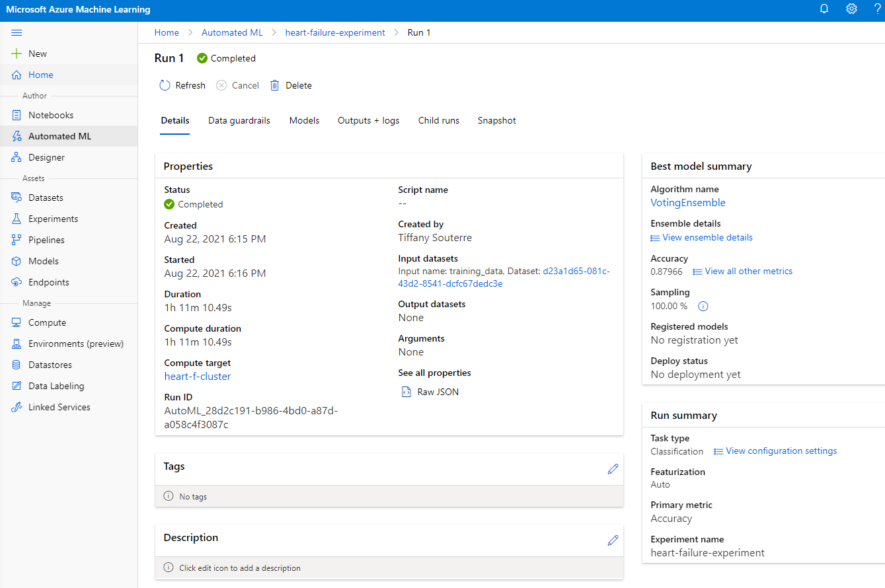
Task: Go to Designer in the sidebar
Action: point(46,157)
